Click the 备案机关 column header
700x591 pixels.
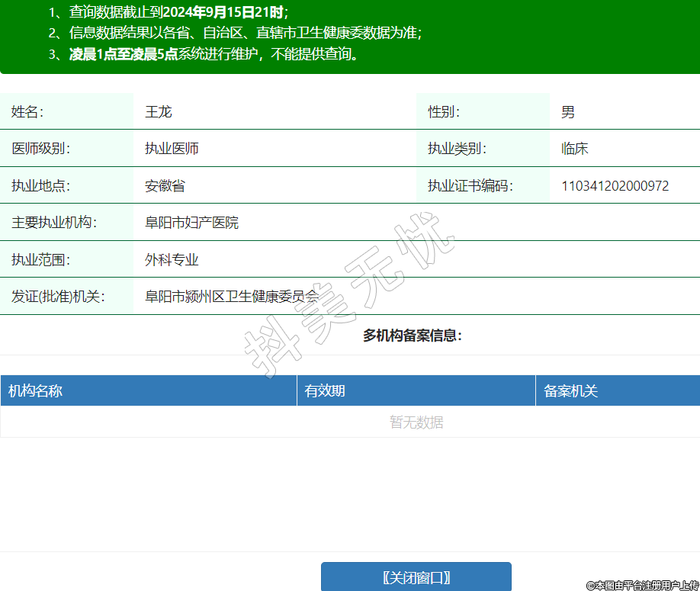pos(570,391)
